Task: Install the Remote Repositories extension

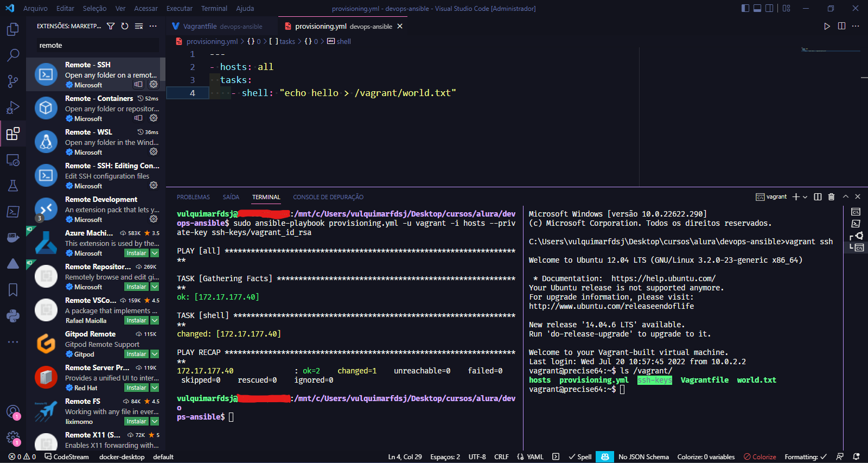Action: 137,287
